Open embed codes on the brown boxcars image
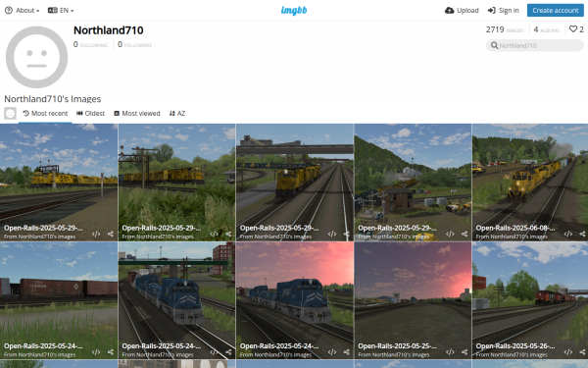The width and height of the screenshot is (588, 368). click(x=96, y=352)
